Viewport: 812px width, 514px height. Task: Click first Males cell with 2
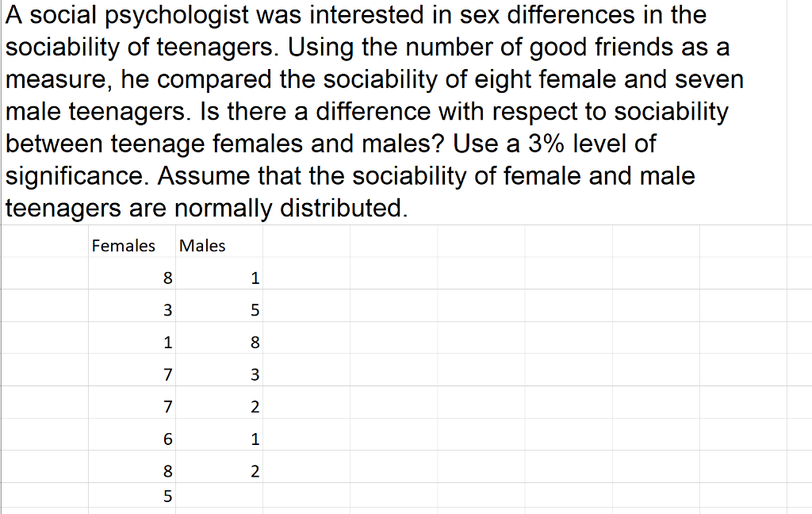[x=219, y=403]
